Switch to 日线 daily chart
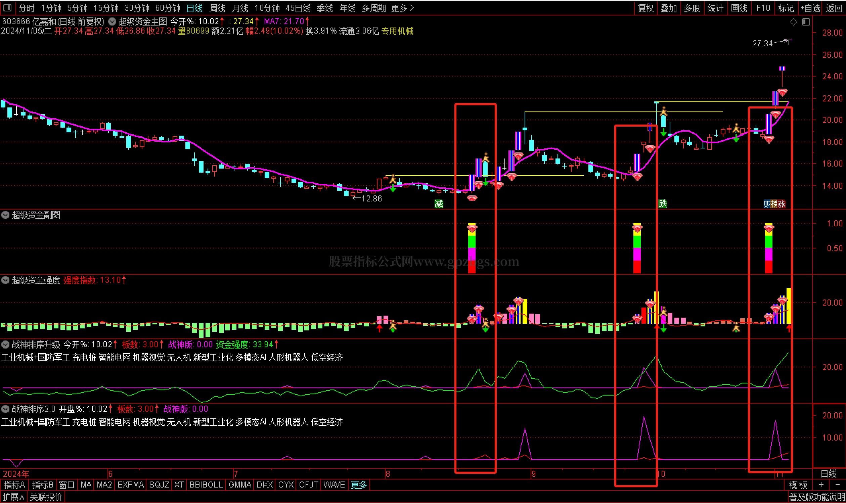 point(194,8)
